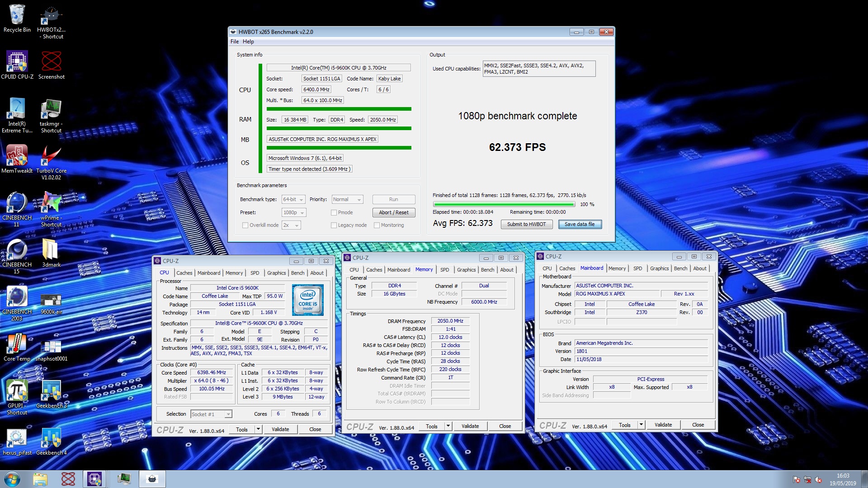Open the Priority Normal dropdown
Viewport: 868px width, 488px height.
pos(347,199)
